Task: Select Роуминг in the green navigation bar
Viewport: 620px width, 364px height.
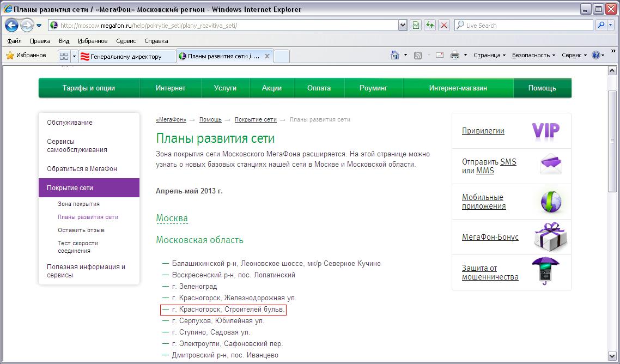Action: (373, 88)
